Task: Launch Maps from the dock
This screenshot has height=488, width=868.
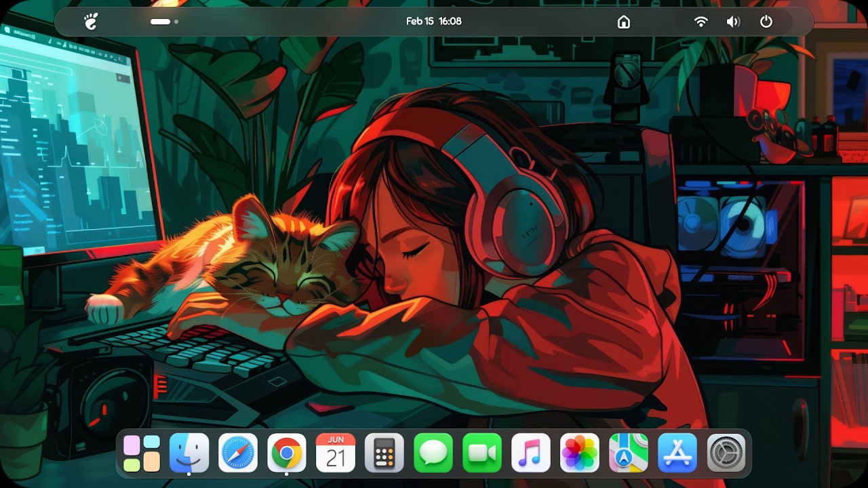Action: pos(629,453)
